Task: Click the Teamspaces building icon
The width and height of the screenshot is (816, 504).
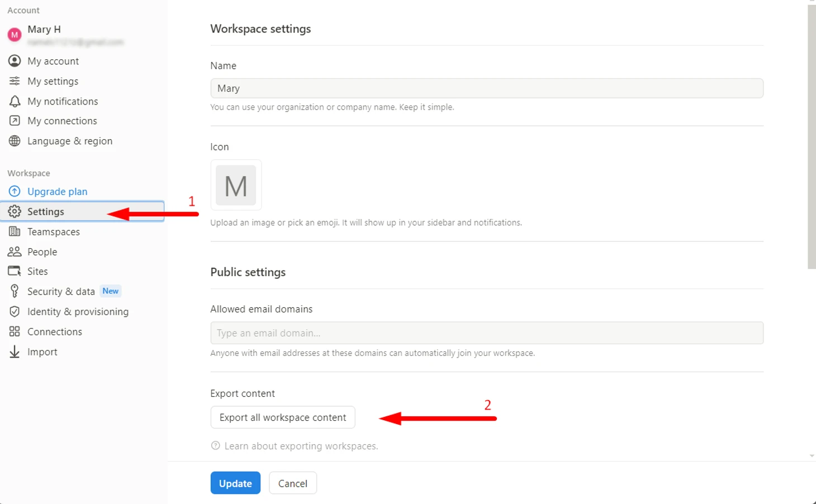Action: [15, 231]
